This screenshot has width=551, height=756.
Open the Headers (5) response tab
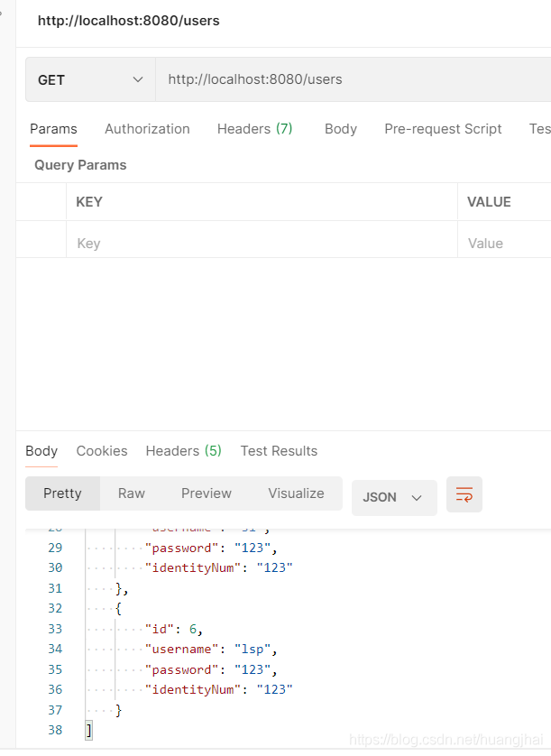[x=183, y=451]
